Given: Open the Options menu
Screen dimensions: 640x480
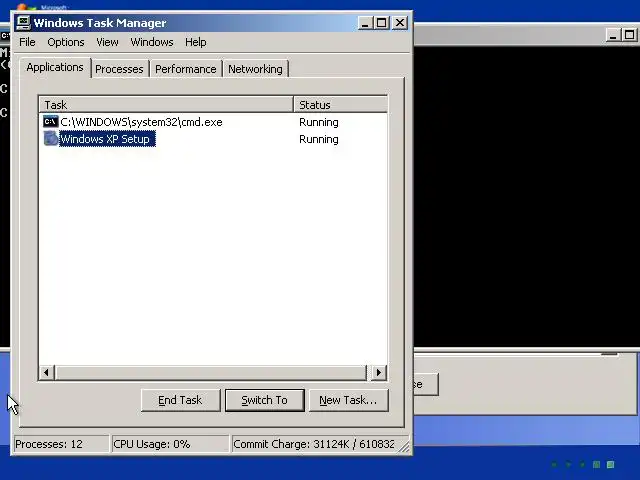Looking at the screenshot, I should (x=66, y=42).
